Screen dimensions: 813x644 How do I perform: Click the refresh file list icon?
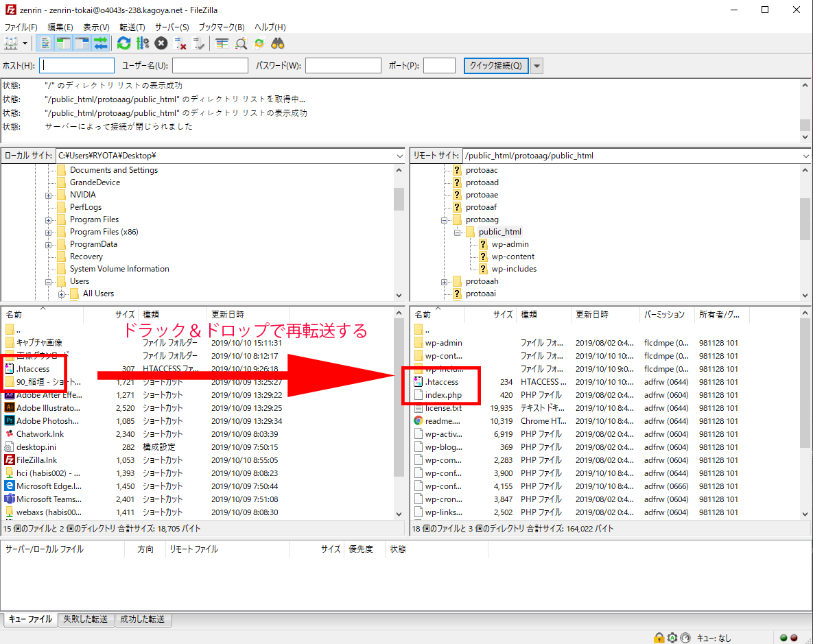pos(123,43)
